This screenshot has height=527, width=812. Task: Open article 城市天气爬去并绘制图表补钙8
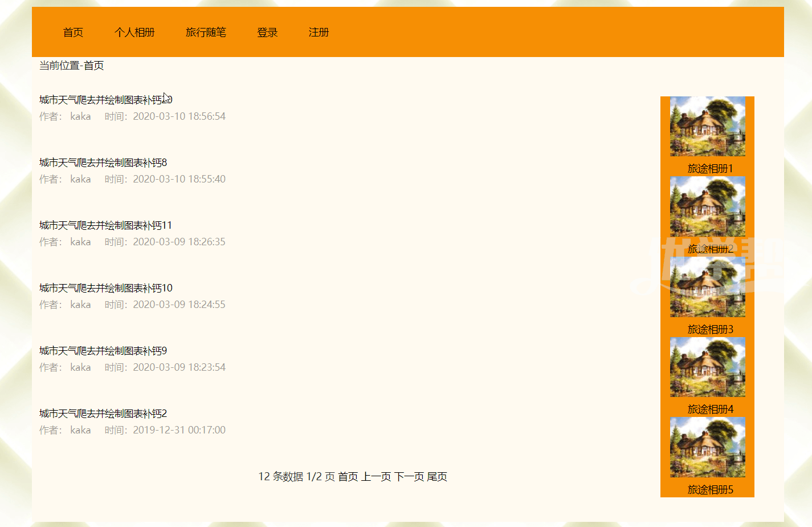pos(103,163)
